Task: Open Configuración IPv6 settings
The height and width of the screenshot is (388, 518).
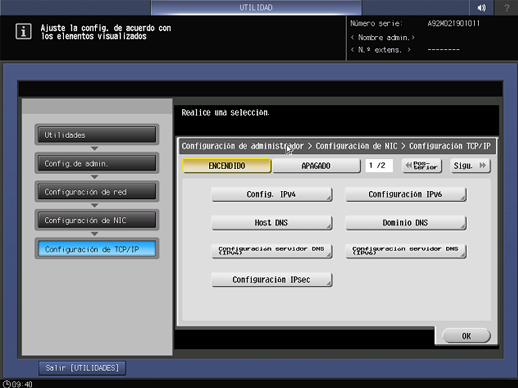Action: tap(406, 194)
